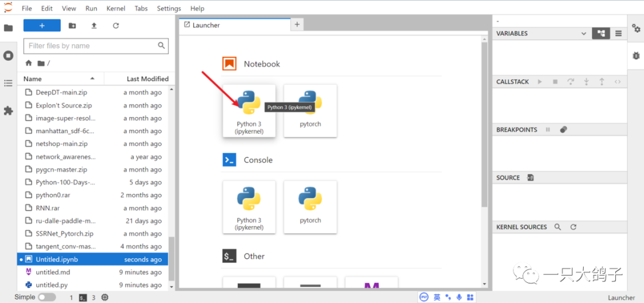The width and height of the screenshot is (644, 303).
Task: Open the Table of Contents sidebar
Action: click(x=8, y=84)
